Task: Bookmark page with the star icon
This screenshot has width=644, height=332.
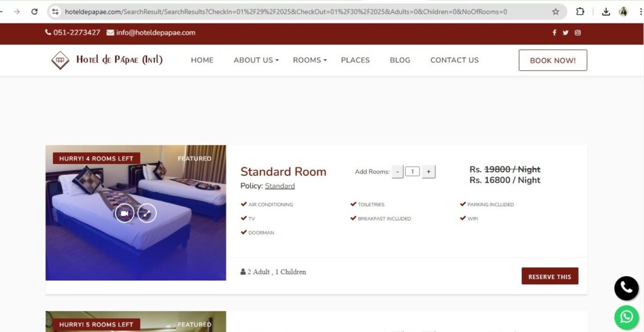Action: tap(555, 11)
